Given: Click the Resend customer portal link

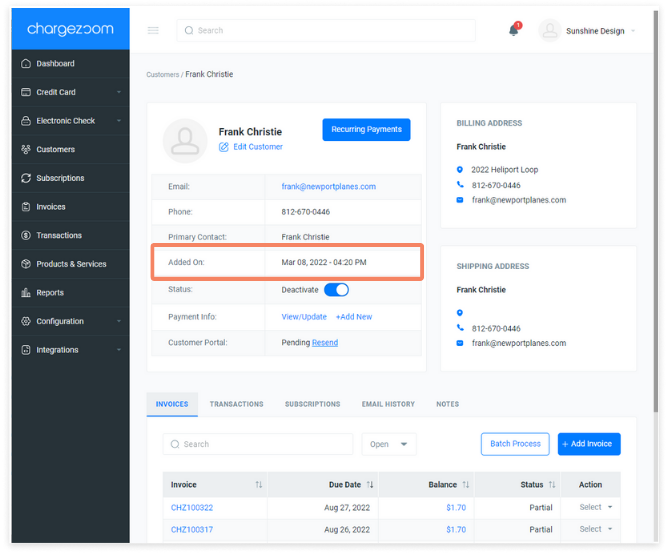Looking at the screenshot, I should tap(325, 343).
